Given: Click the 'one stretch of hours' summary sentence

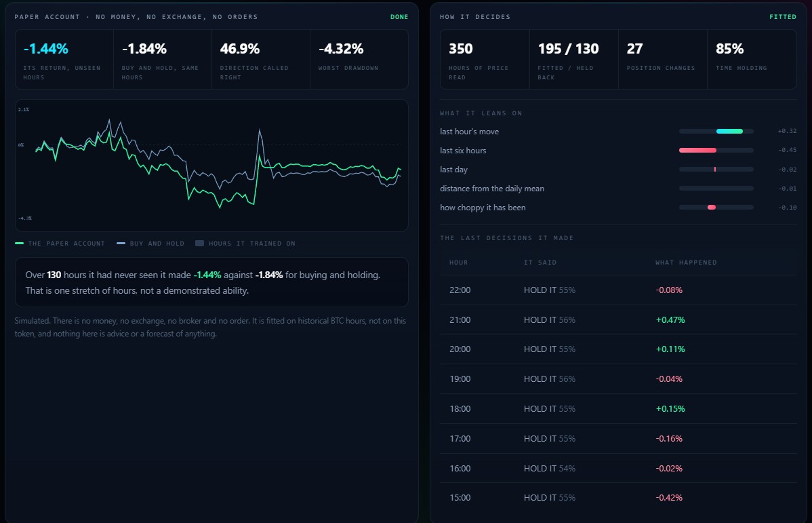Looking at the screenshot, I should (137, 290).
